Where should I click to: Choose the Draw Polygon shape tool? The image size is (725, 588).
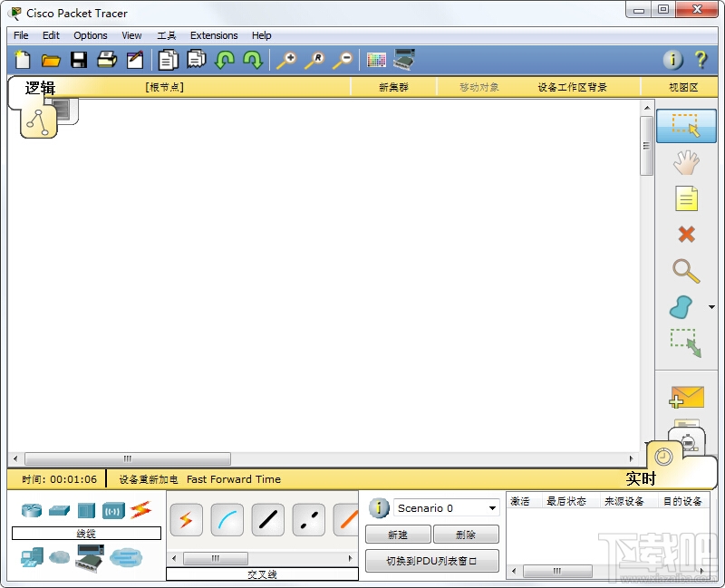click(681, 307)
